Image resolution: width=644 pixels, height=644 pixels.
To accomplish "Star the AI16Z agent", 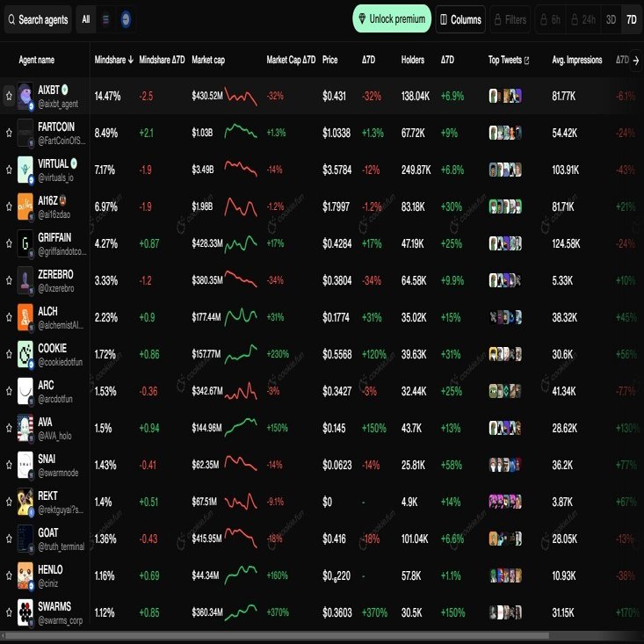I will tap(9, 206).
